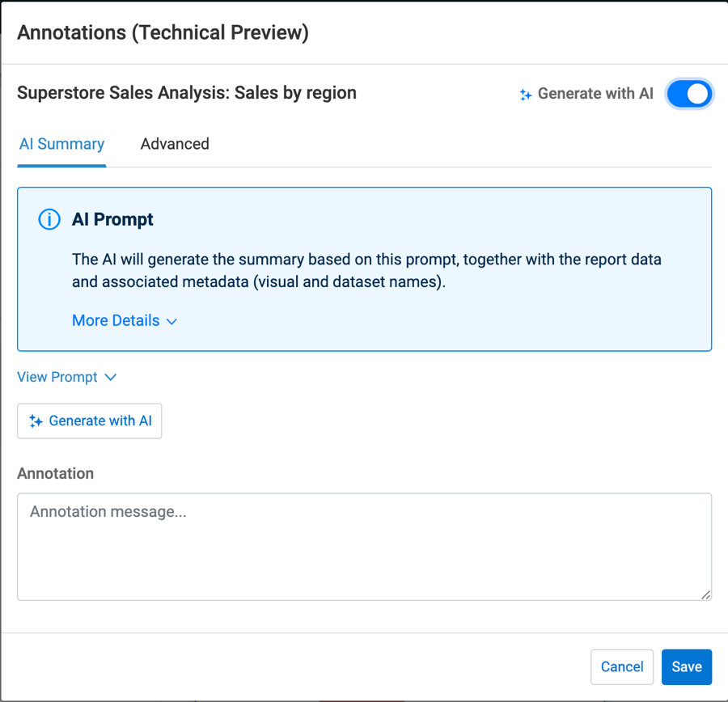The width and height of the screenshot is (728, 702).
Task: Click the sparkle icon inside the Generate button
Action: (x=36, y=421)
